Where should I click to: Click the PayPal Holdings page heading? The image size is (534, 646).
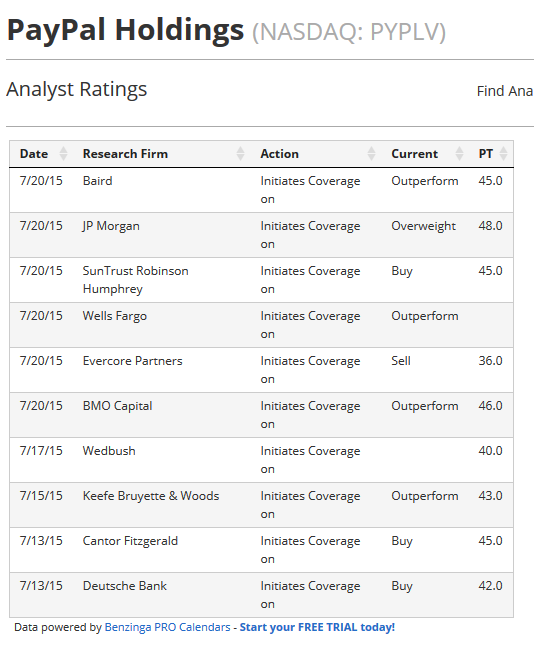(125, 30)
